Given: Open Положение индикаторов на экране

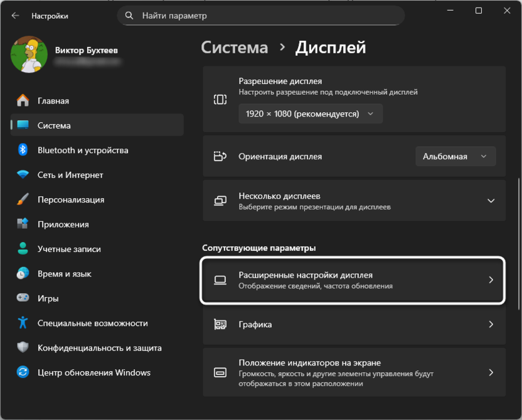Looking at the screenshot, I should [x=354, y=372].
